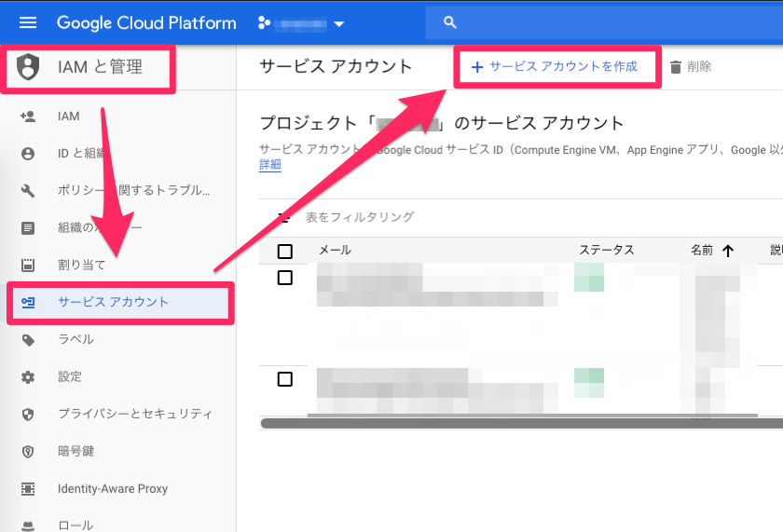Click the horizontal table scrollbar
783x532 pixels.
522,424
